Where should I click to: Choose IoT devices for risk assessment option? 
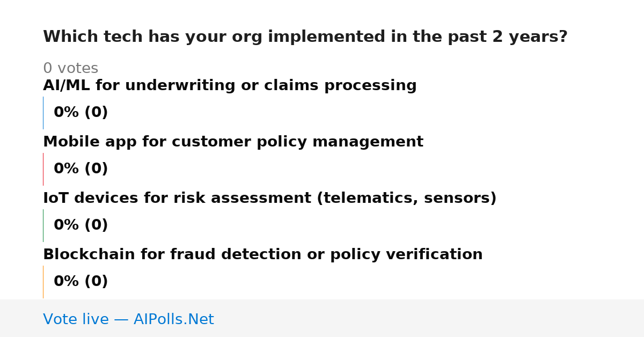click(x=270, y=199)
